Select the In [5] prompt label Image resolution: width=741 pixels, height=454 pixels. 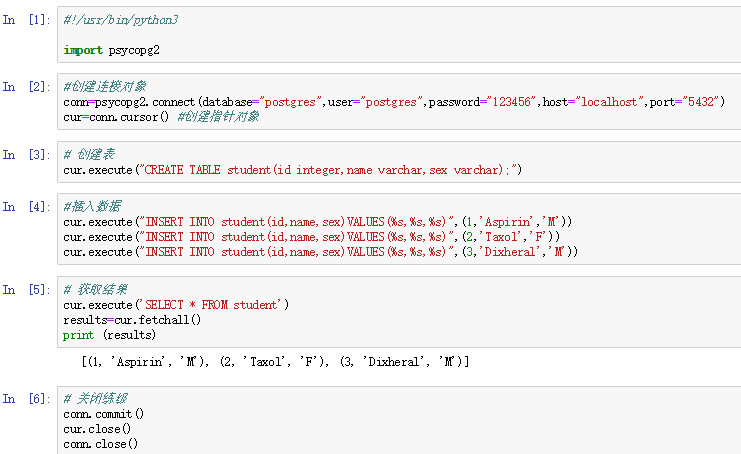[x=26, y=290]
